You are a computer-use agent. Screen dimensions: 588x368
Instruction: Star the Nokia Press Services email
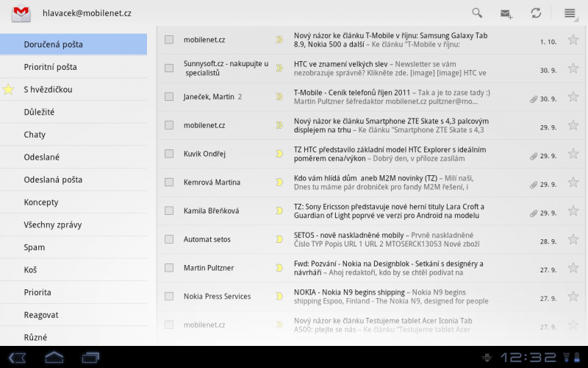573,297
